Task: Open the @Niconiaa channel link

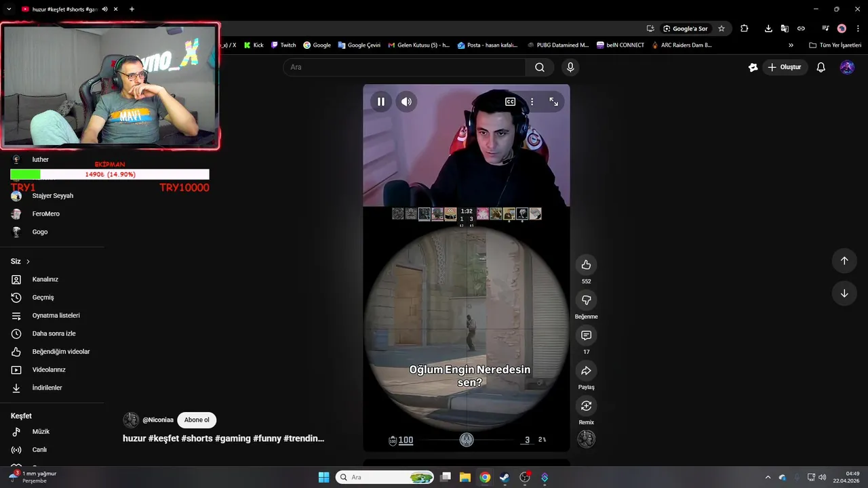Action: coord(158,420)
